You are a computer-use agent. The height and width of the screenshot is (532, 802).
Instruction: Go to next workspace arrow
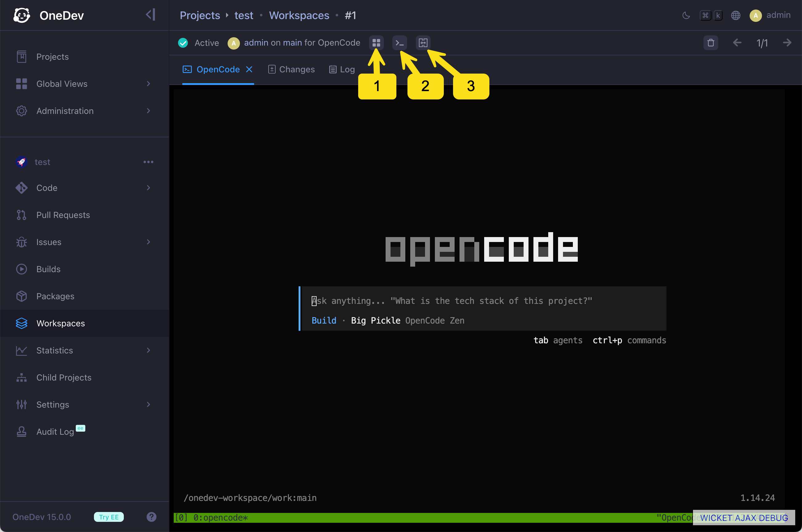pos(787,43)
